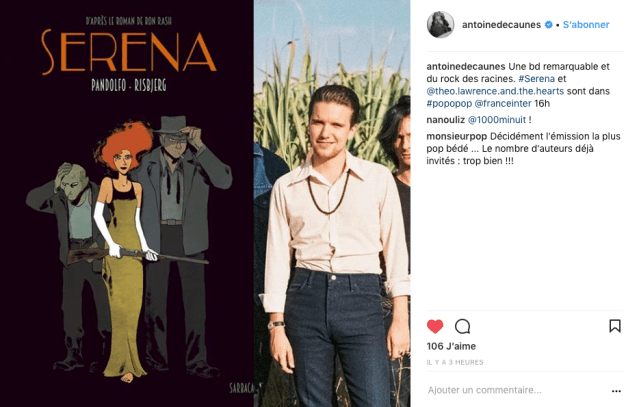Focus the Ajouter un commentaire field
Image resolution: width=639 pixels, height=407 pixels.
tap(517, 390)
